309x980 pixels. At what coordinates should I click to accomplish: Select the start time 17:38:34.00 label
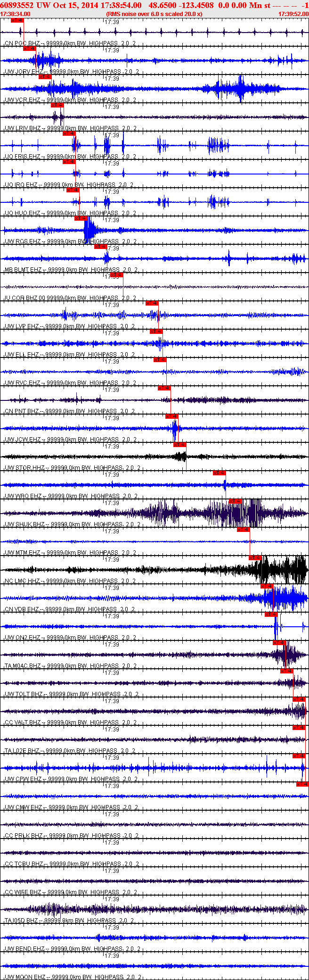coord(16,14)
